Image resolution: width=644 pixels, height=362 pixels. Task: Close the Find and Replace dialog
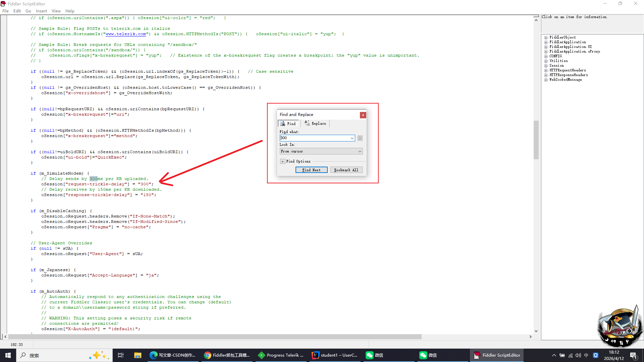(x=363, y=115)
